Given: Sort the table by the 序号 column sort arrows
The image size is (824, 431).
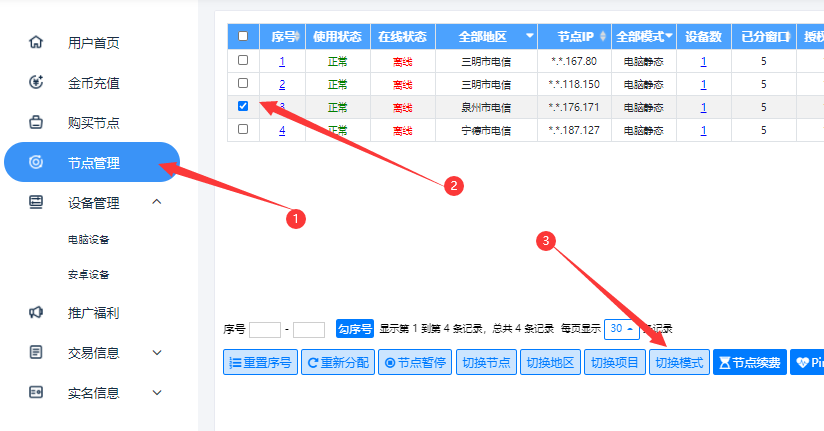Looking at the screenshot, I should [x=297, y=36].
